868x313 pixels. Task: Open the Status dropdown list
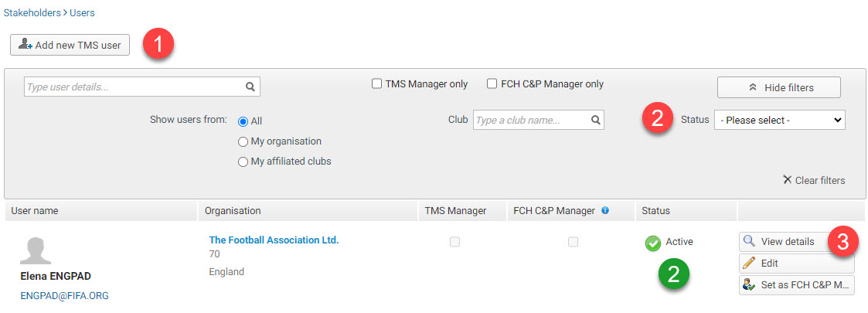click(x=779, y=120)
